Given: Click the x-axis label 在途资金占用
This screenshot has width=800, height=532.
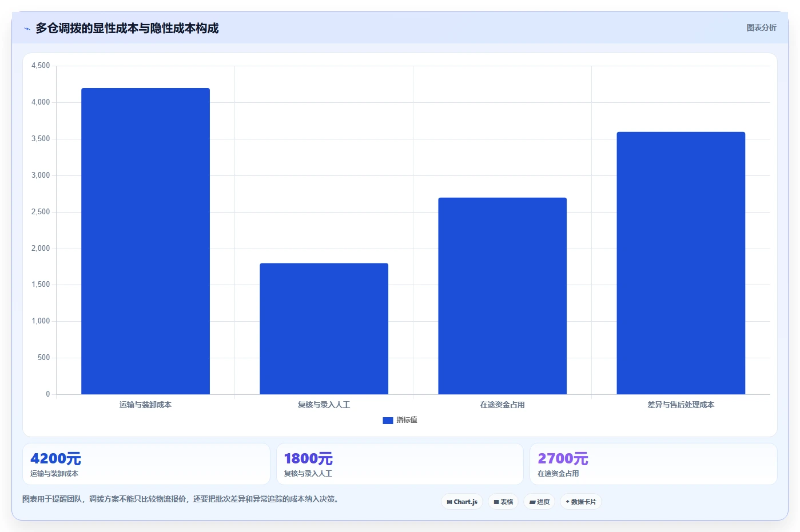Looking at the screenshot, I should pyautogui.click(x=502, y=405).
